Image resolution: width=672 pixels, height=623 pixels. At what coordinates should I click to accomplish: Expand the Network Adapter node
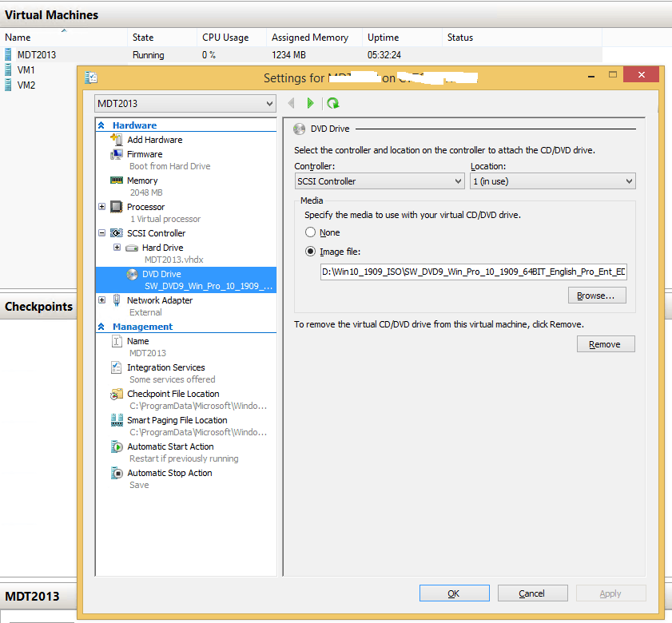click(102, 300)
